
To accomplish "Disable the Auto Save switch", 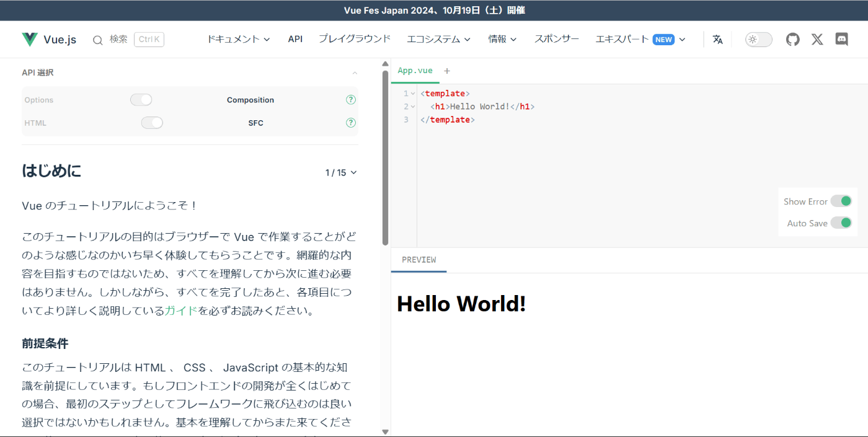I will click(x=841, y=223).
